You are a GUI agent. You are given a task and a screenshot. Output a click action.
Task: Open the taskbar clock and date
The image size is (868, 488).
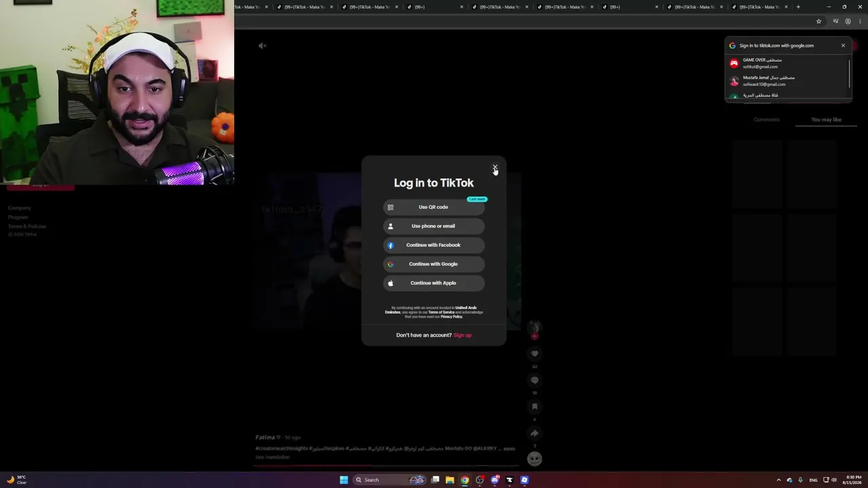854,480
